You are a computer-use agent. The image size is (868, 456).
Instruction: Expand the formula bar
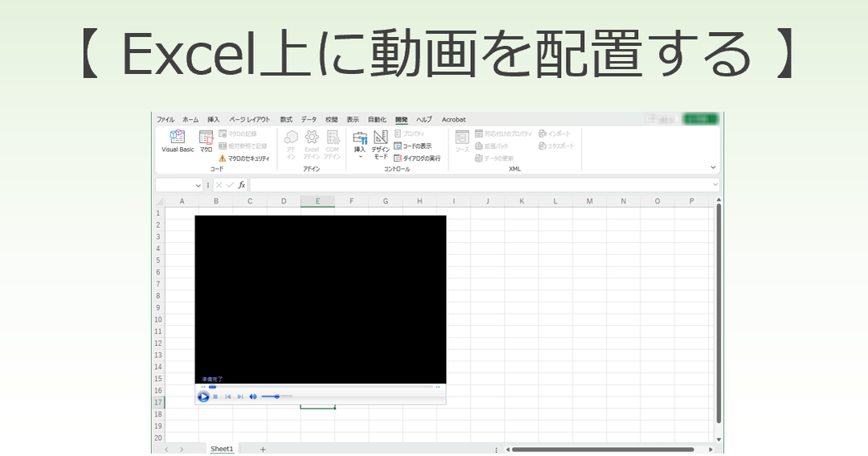tap(715, 185)
